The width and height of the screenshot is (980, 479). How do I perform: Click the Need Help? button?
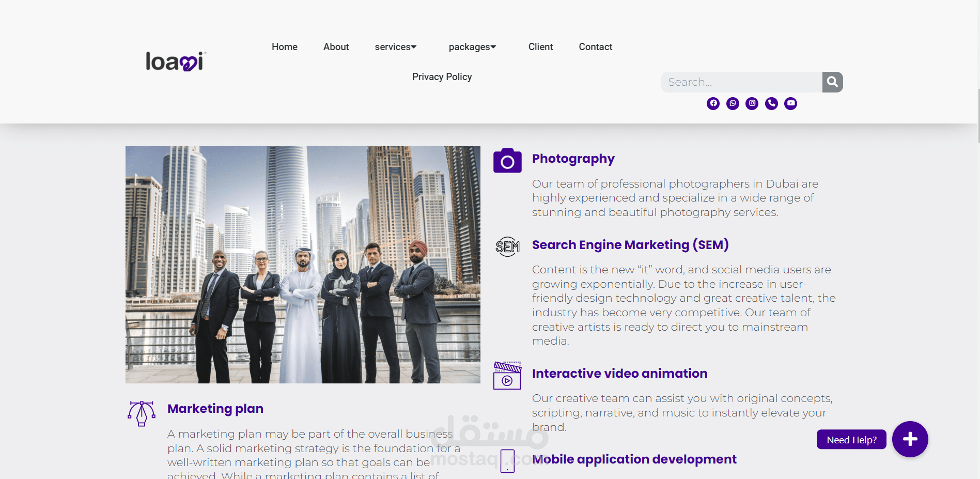pyautogui.click(x=851, y=440)
